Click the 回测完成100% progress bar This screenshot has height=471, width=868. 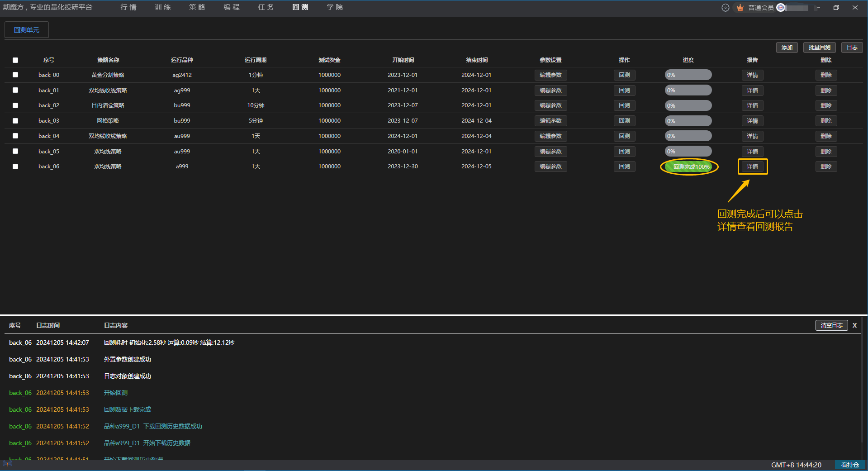pos(688,167)
